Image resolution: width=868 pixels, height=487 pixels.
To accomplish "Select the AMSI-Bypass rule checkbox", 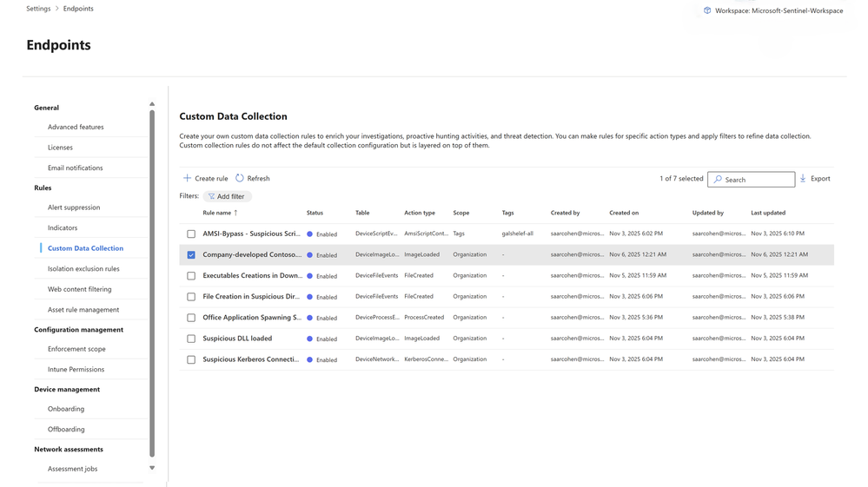I will (x=191, y=234).
